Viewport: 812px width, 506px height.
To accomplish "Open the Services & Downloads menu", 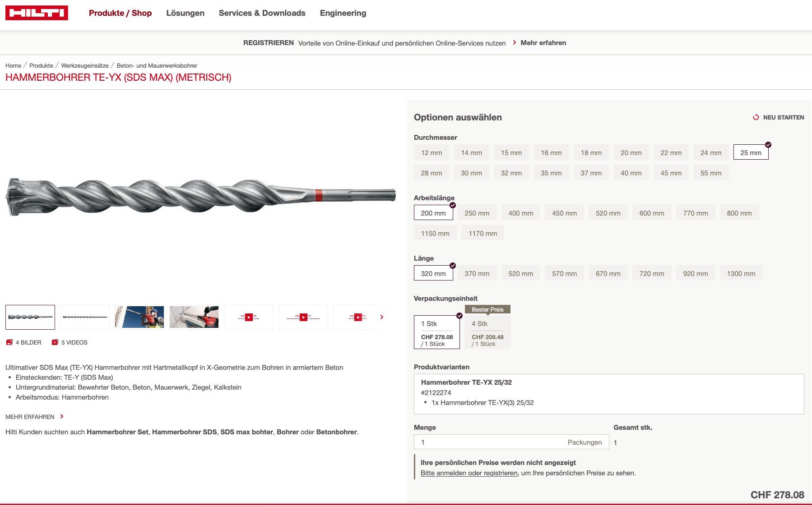I will pos(262,13).
